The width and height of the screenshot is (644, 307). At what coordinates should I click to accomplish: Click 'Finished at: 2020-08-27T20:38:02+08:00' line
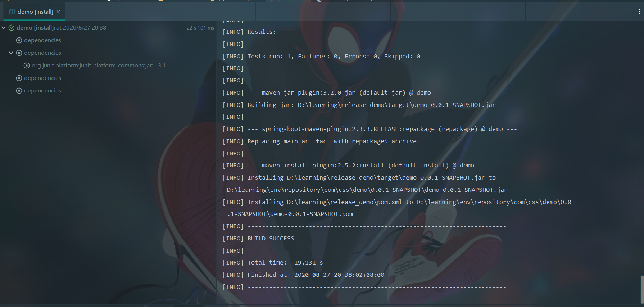tap(303, 275)
